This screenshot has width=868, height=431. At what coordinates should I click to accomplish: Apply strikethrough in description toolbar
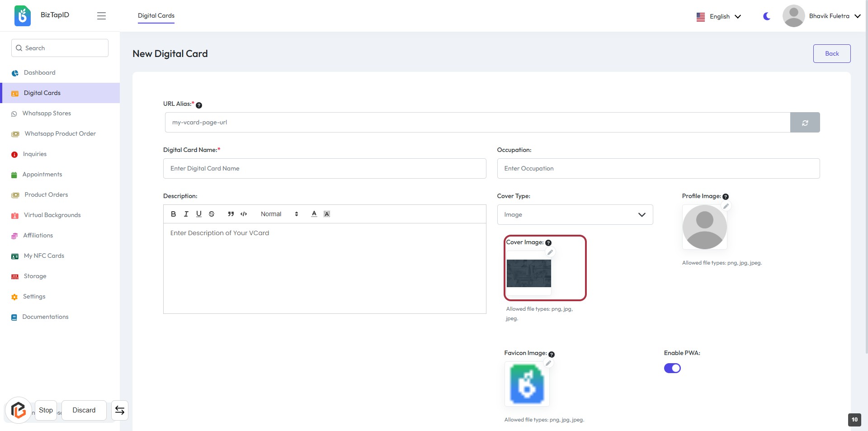[212, 214]
